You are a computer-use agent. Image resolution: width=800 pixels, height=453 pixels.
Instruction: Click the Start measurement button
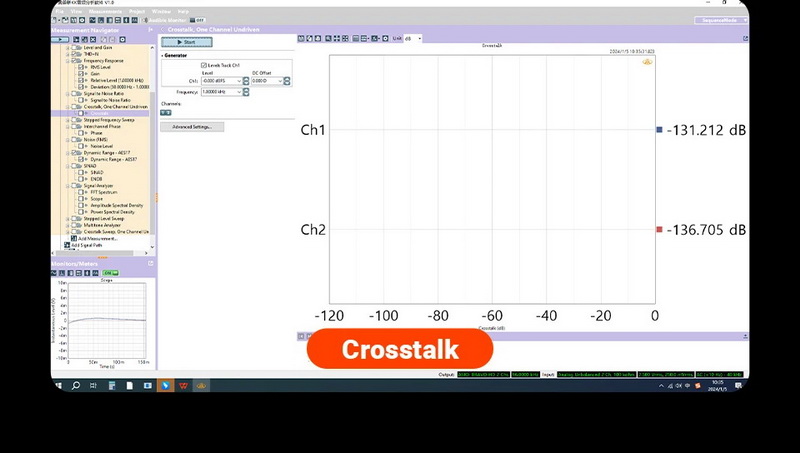186,43
